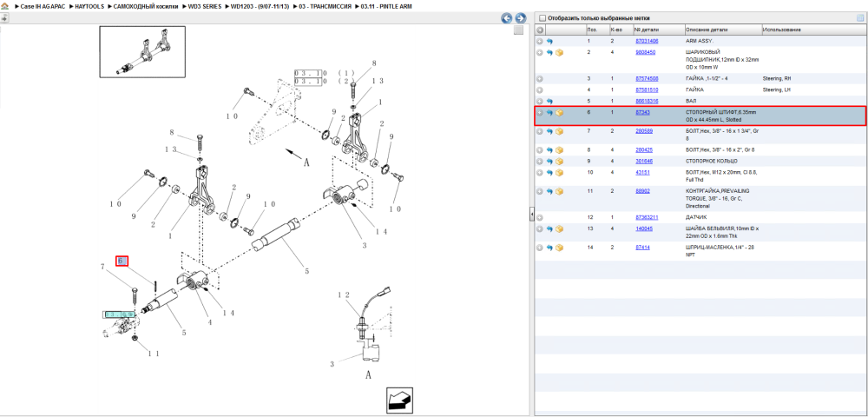Image resolution: width=868 pixels, height=417 pixels.
Task: Click blue arrow icon for part 140045
Action: 549,228
